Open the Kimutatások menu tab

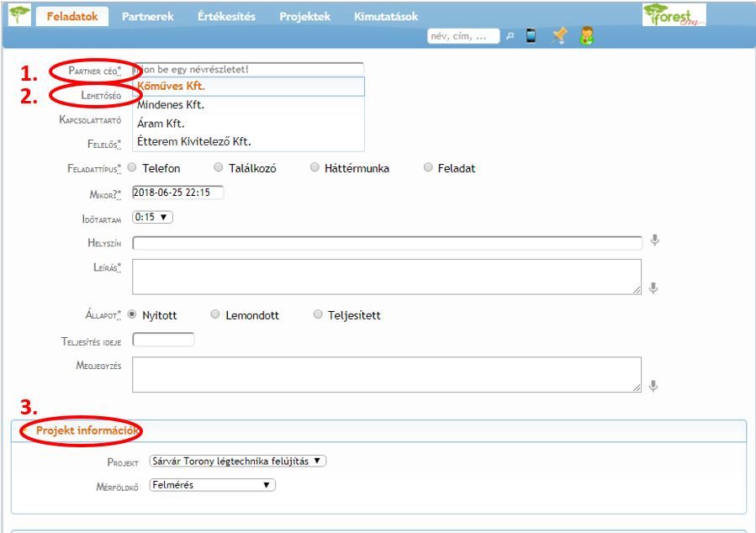coord(385,17)
